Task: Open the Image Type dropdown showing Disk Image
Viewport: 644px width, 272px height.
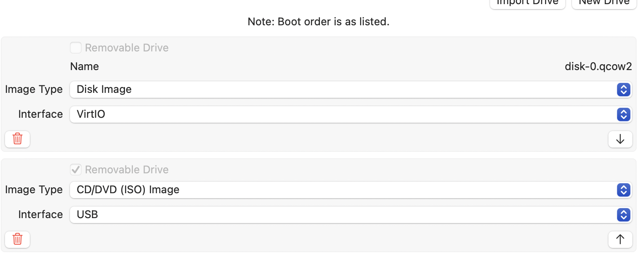Action: tap(344, 90)
